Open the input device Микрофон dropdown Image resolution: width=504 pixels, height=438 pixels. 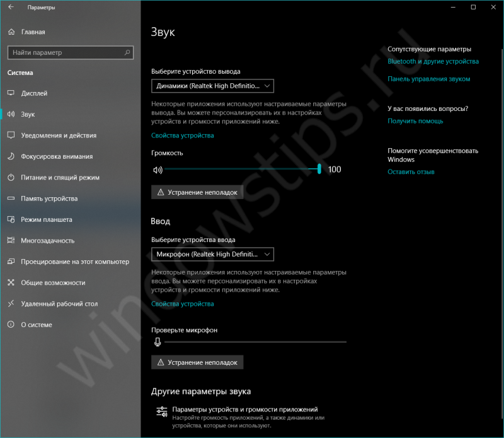coord(212,254)
